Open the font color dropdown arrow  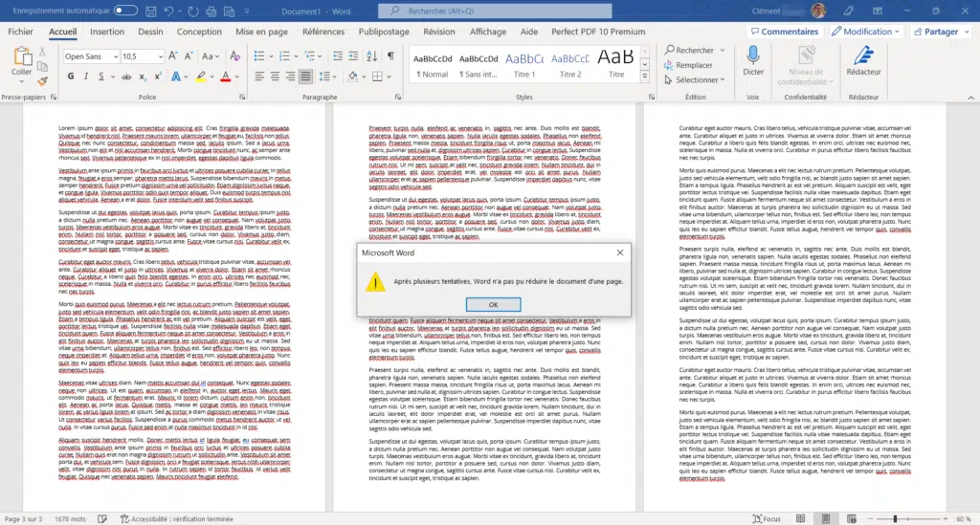(x=237, y=77)
